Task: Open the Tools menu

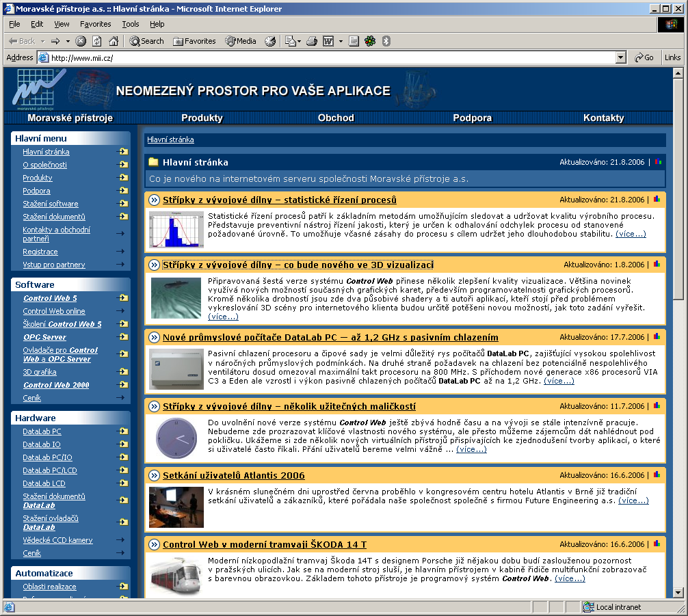Action: click(130, 24)
